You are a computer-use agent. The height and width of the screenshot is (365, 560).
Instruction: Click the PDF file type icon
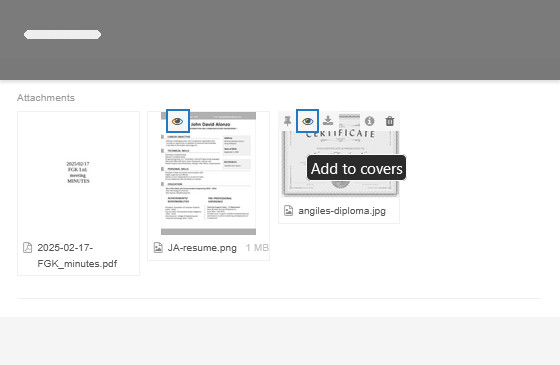pyautogui.click(x=28, y=248)
